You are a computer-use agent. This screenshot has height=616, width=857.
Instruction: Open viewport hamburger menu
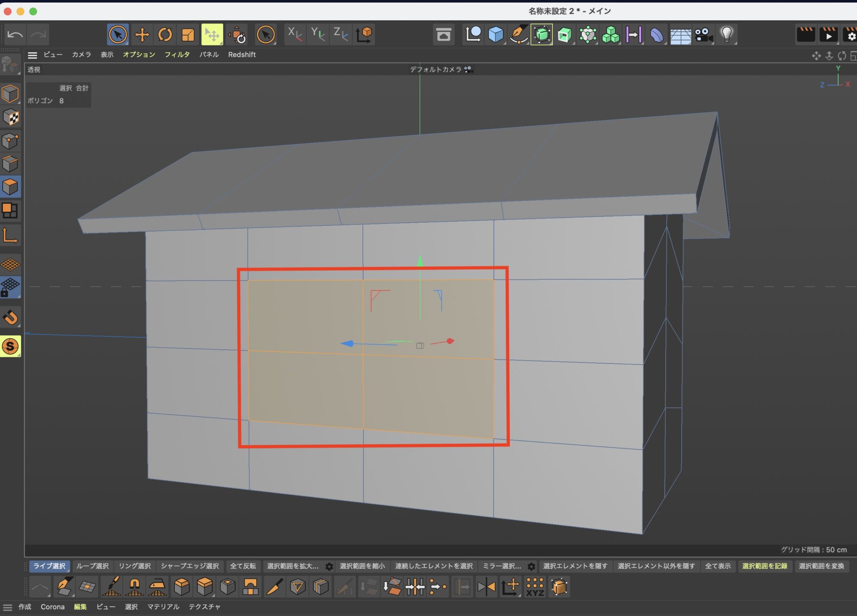click(33, 55)
